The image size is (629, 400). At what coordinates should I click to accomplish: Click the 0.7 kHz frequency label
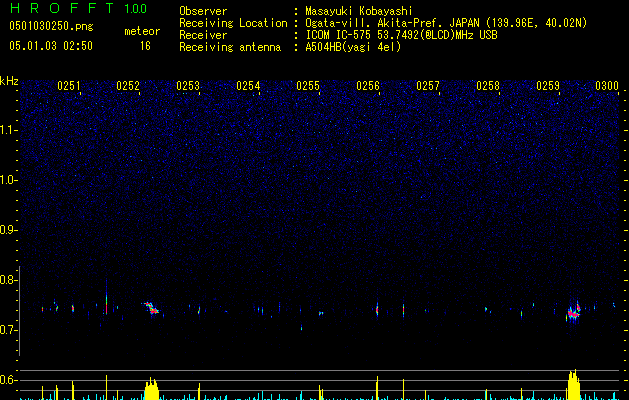[9, 330]
